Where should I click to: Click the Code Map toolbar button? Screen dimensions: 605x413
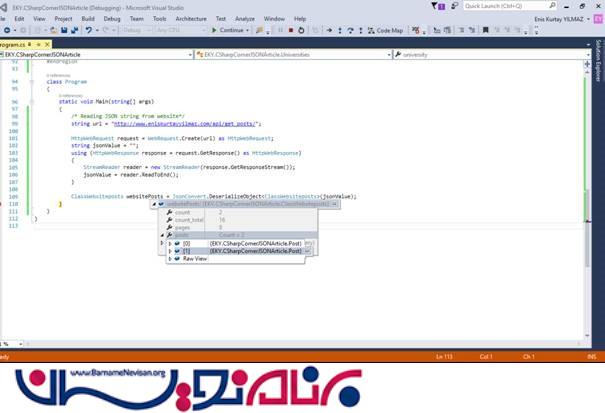(384, 30)
